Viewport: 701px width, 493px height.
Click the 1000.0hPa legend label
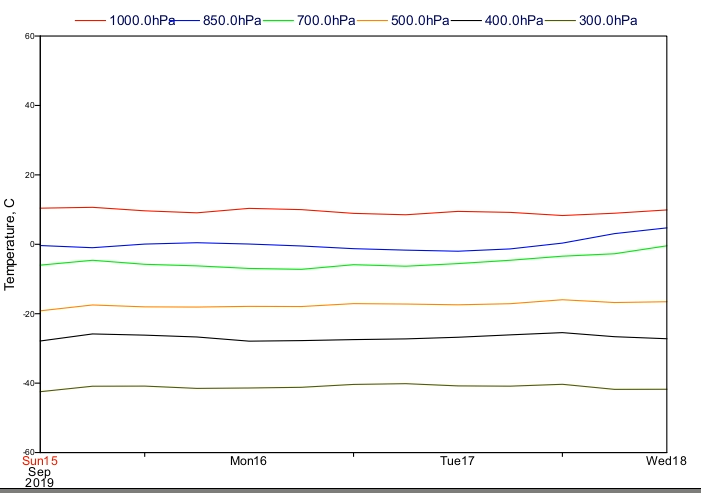[x=142, y=21]
